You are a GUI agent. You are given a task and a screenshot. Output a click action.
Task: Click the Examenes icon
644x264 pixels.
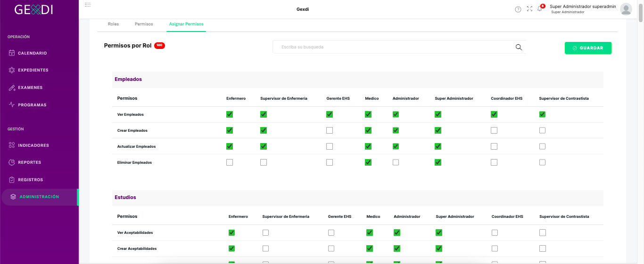coord(12,88)
